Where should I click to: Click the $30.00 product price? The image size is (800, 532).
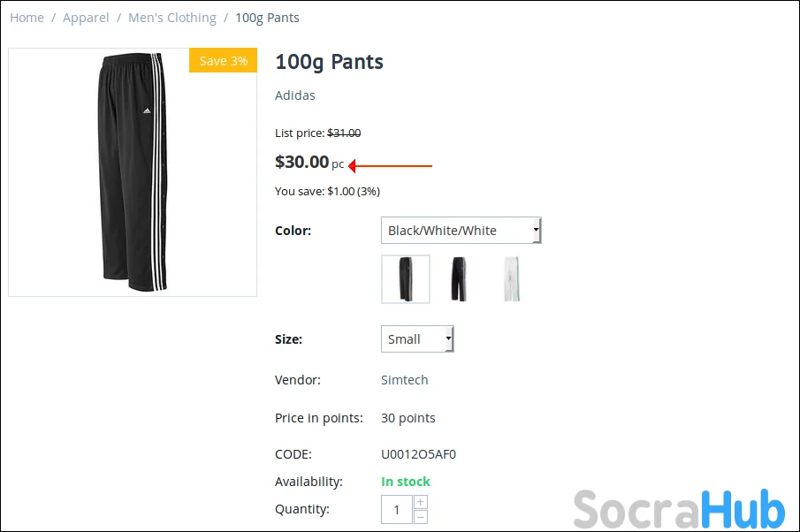click(x=301, y=162)
